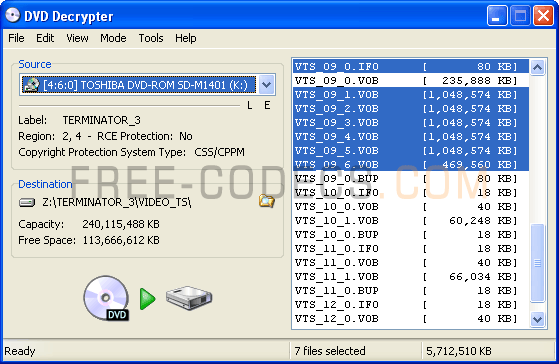This screenshot has height=364, width=559.
Task: Open the Edit menu
Action: (x=45, y=38)
